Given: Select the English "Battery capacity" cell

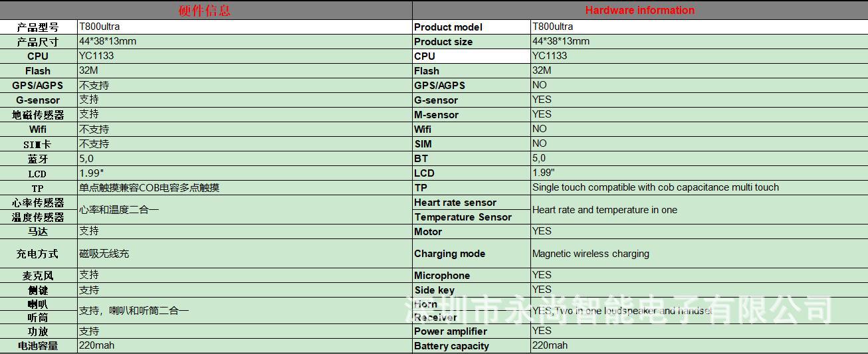Looking at the screenshot, I should tap(471, 346).
